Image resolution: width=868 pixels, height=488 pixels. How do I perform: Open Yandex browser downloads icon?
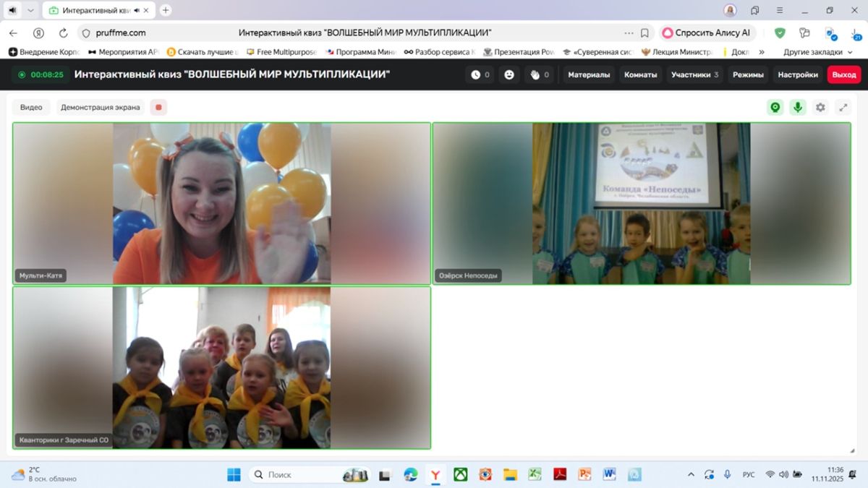[x=854, y=33]
